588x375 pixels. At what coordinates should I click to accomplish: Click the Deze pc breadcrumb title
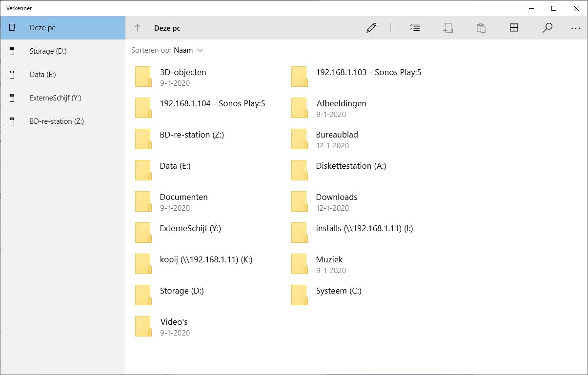[x=167, y=28]
